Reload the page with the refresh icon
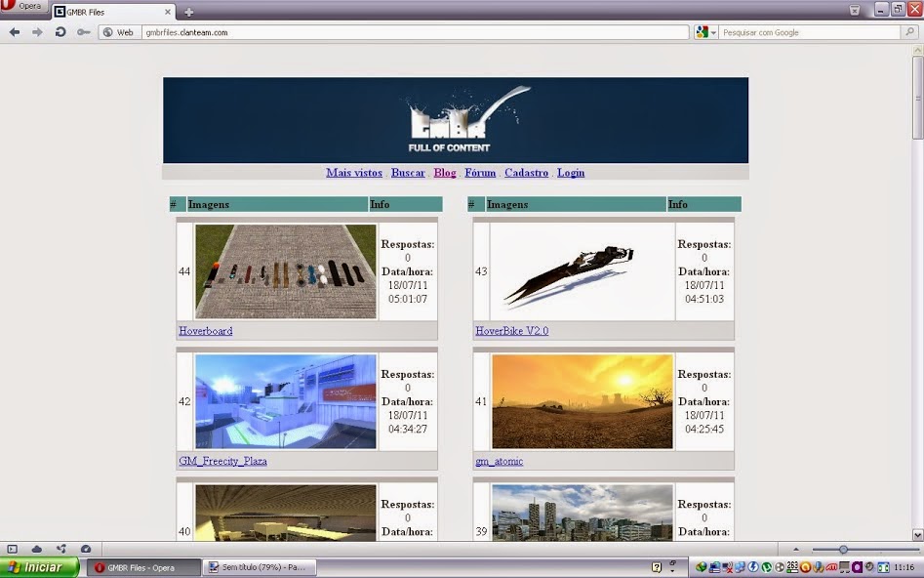 [x=60, y=32]
